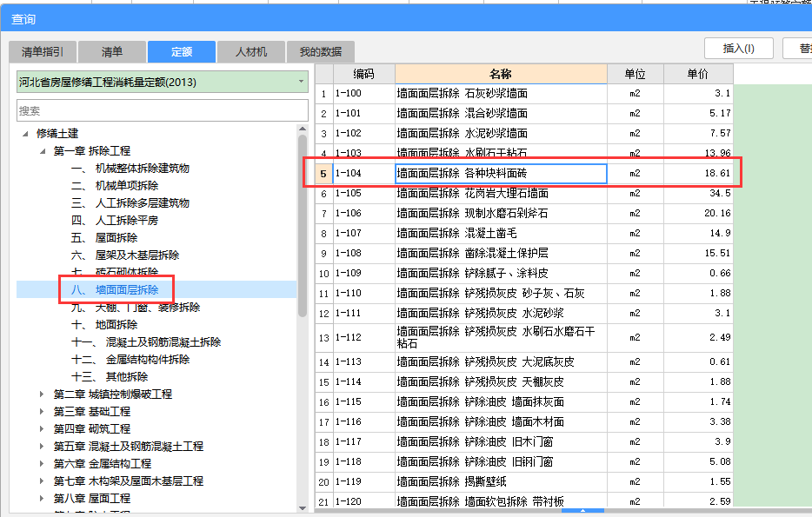Switch to the 我的数据 tab
Screen dimensions: 812x517
pos(321,52)
